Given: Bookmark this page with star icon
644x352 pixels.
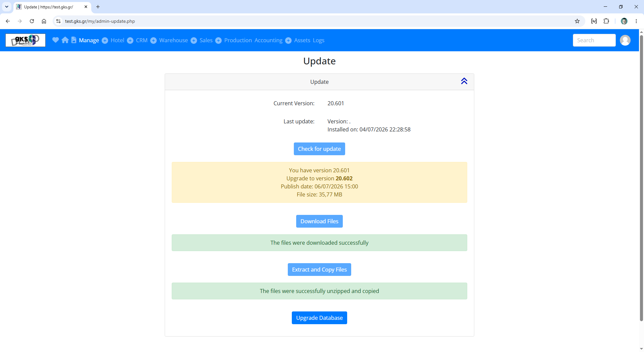Looking at the screenshot, I should click(577, 21).
